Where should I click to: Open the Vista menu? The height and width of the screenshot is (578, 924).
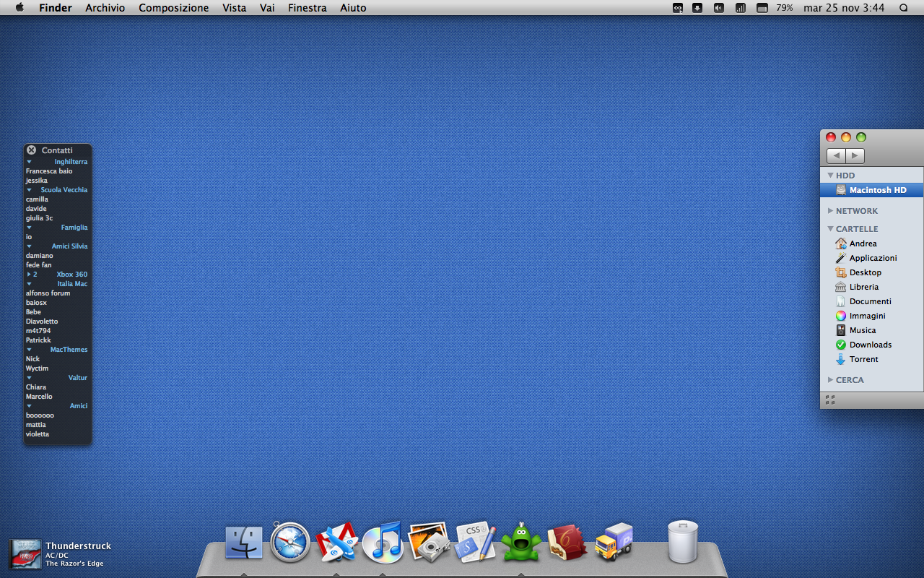click(x=235, y=8)
